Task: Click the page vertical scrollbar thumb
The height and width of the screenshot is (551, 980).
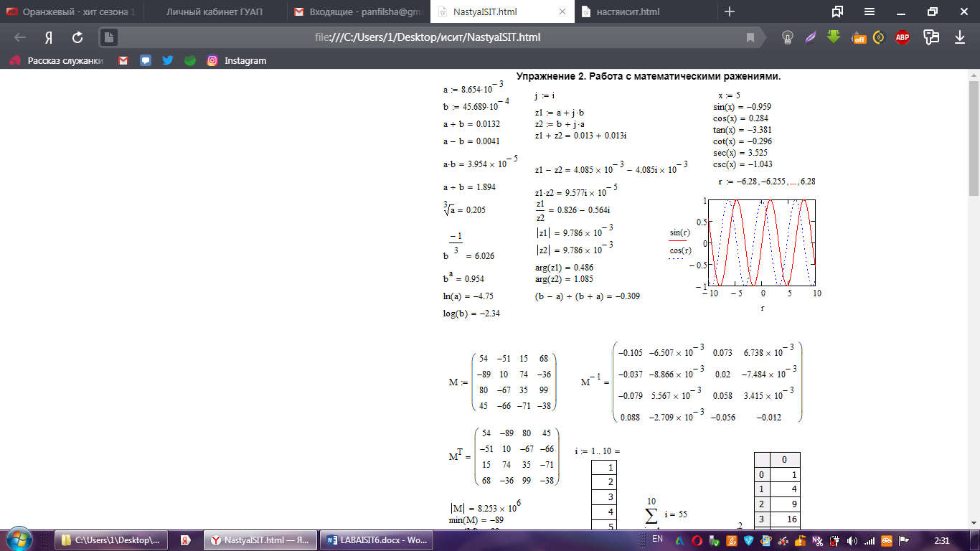Action: [974, 138]
